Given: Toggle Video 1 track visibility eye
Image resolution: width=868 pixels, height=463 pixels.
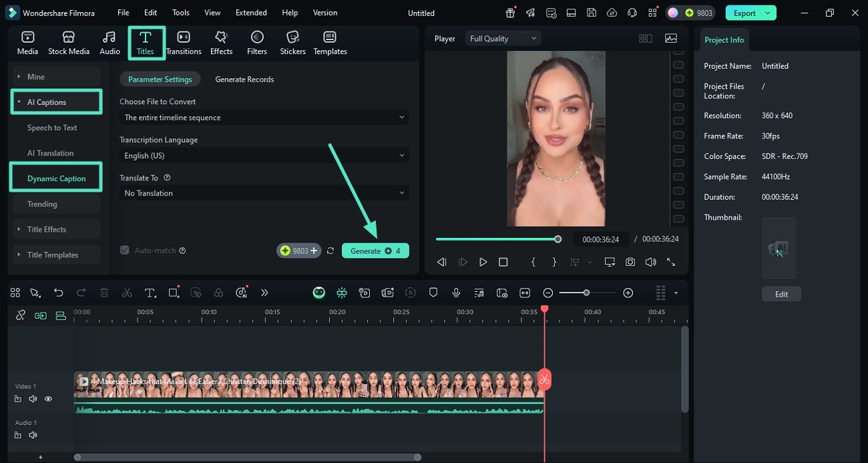Looking at the screenshot, I should click(x=48, y=399).
